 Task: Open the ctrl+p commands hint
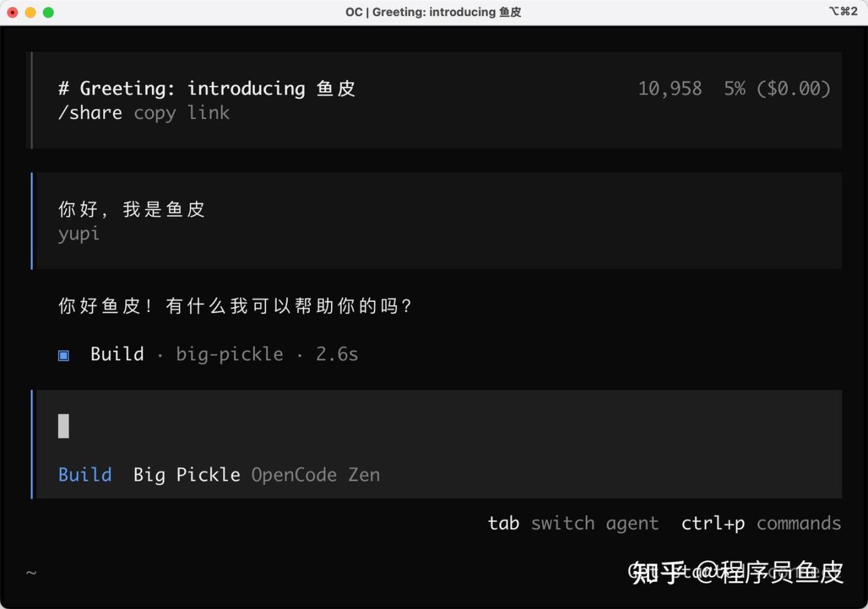pos(761,524)
